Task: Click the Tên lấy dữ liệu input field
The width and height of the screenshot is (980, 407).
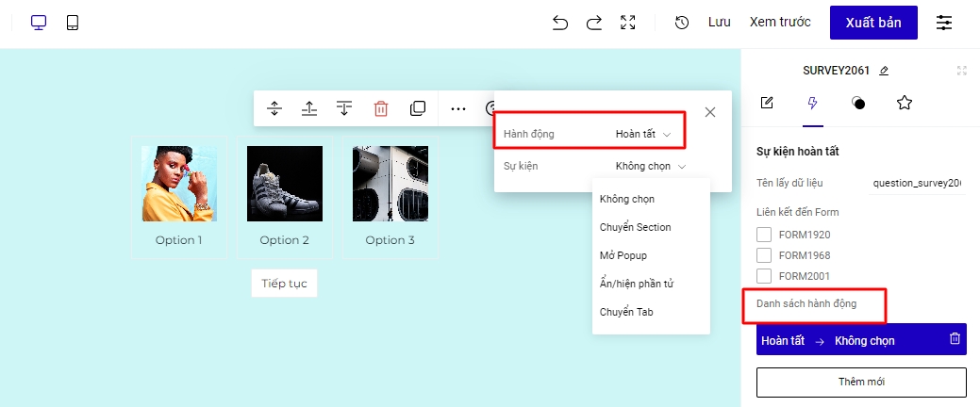Action: click(x=916, y=183)
